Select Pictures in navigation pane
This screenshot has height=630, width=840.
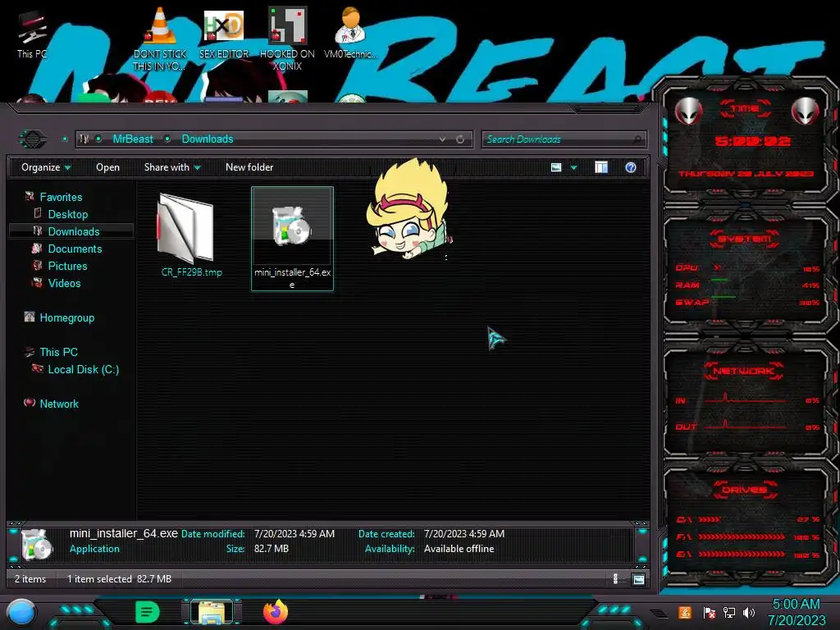67,266
